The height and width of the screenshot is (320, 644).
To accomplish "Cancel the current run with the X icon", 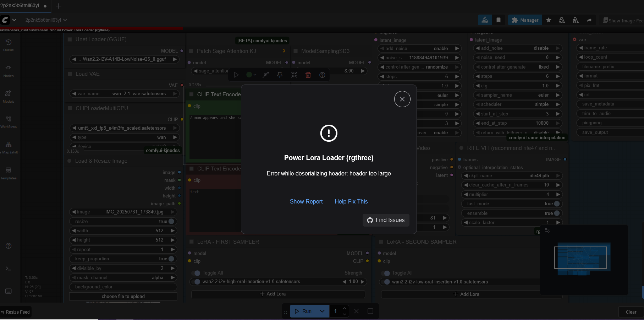I will coord(356,311).
